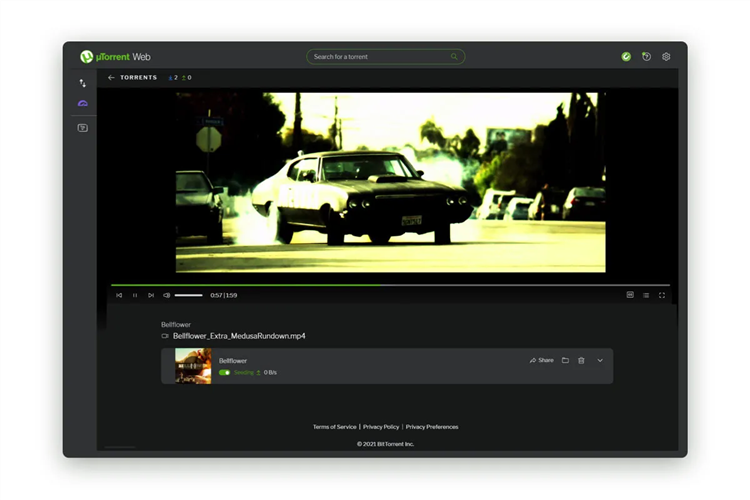Go back using the Torrents arrow

pos(111,78)
